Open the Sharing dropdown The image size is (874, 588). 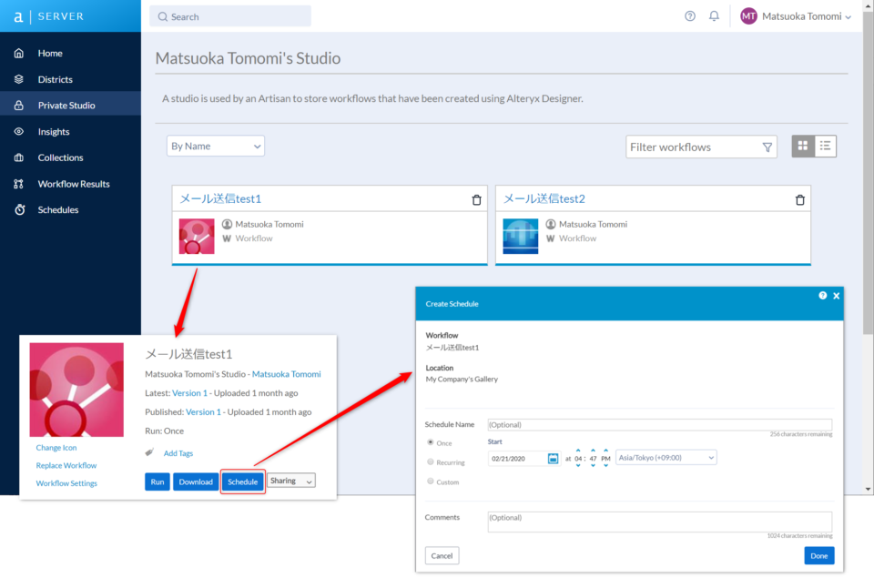tap(291, 481)
